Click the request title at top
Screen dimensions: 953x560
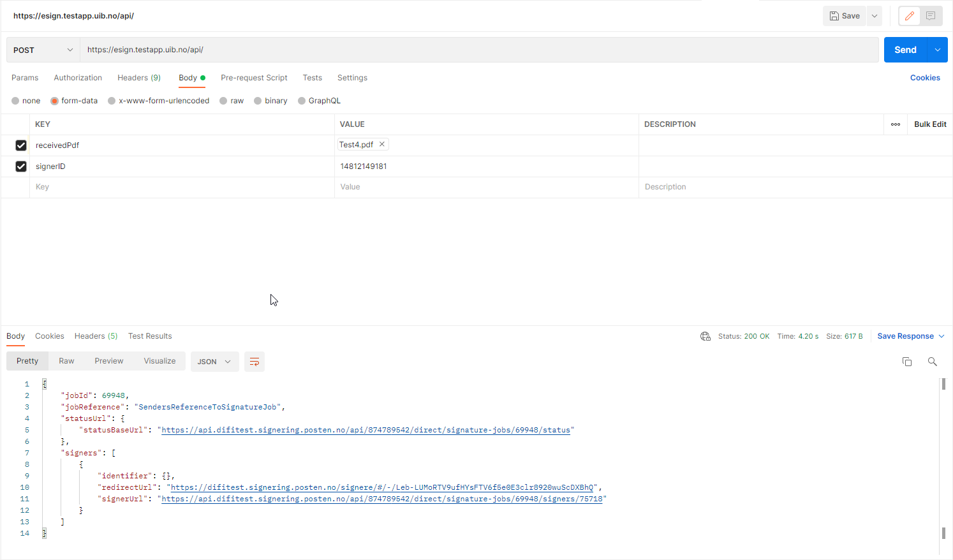pyautogui.click(x=73, y=16)
